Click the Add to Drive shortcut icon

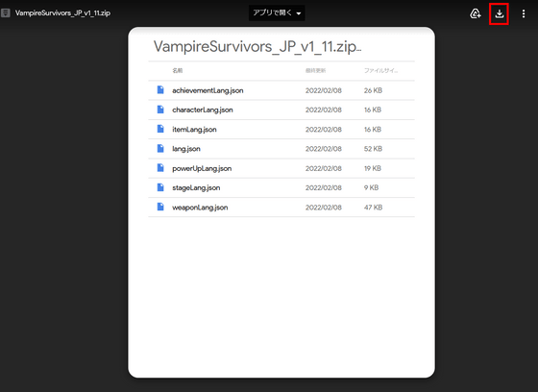point(476,13)
